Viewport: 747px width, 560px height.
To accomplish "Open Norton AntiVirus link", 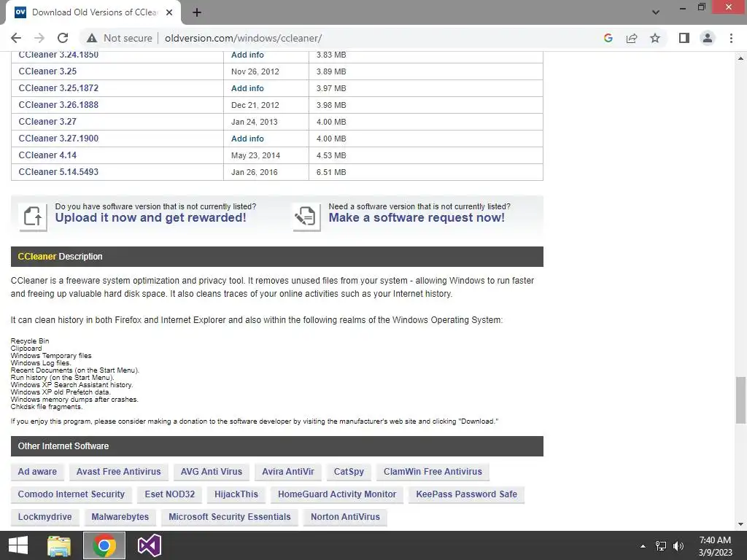I will click(x=345, y=517).
